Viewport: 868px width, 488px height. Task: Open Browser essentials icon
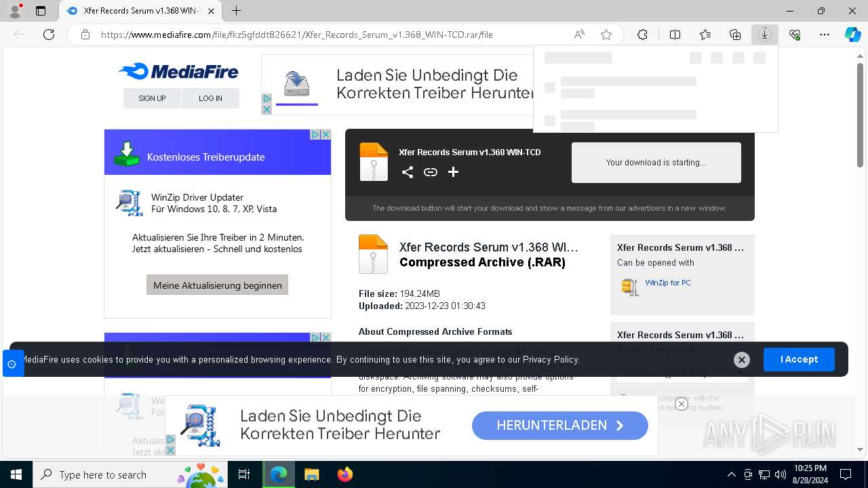tap(795, 35)
